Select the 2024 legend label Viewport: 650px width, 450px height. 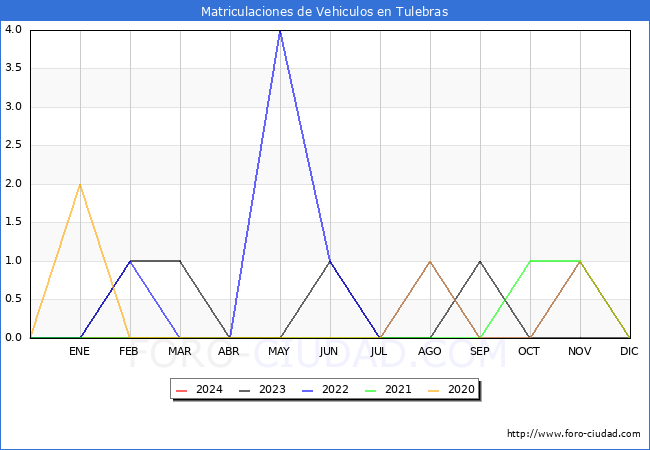click(x=209, y=390)
